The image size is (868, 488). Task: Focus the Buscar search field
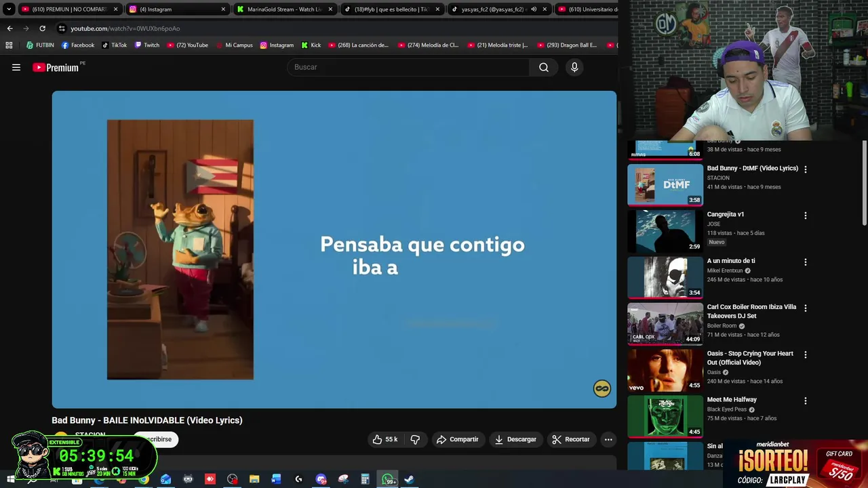(x=409, y=67)
